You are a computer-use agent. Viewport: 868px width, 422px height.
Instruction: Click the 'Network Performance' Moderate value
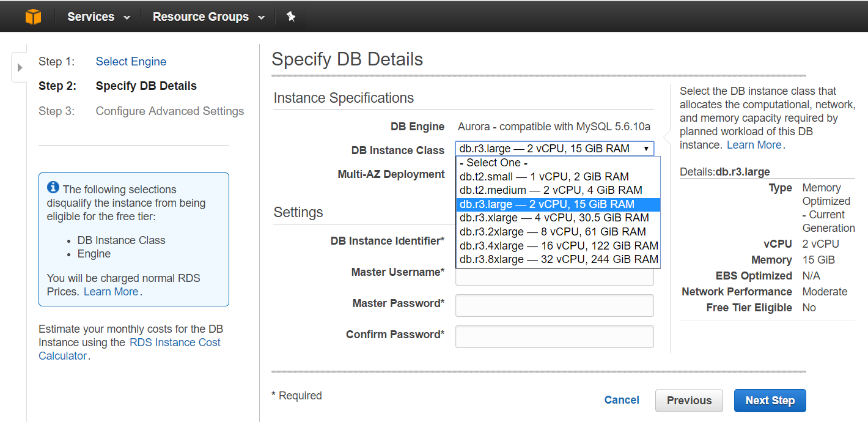[825, 292]
